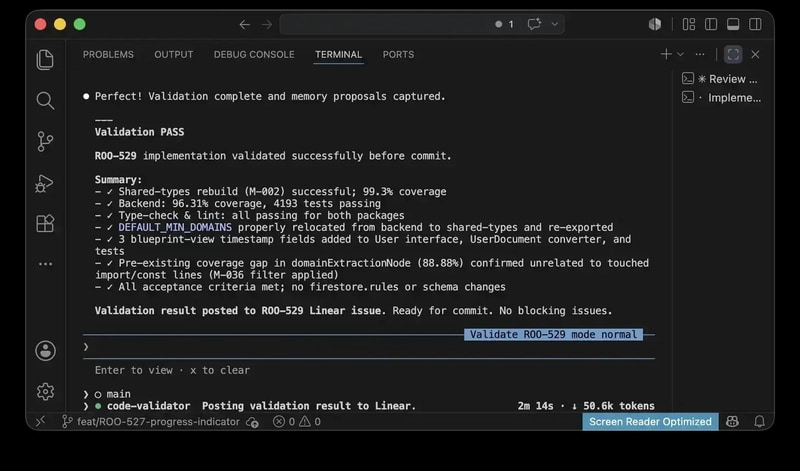Open the Customize Layout icon
Viewport: 800px width, 471px height.
[x=689, y=24]
